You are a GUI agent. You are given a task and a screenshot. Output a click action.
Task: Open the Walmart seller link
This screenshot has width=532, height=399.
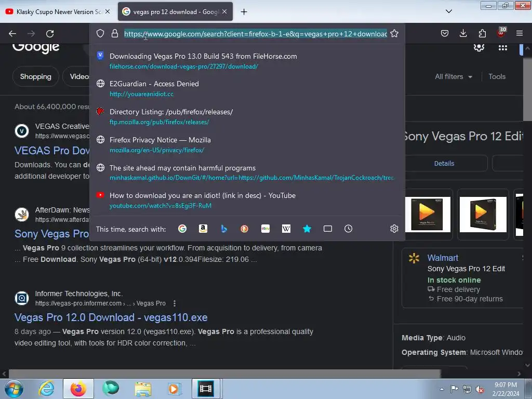coord(443,258)
